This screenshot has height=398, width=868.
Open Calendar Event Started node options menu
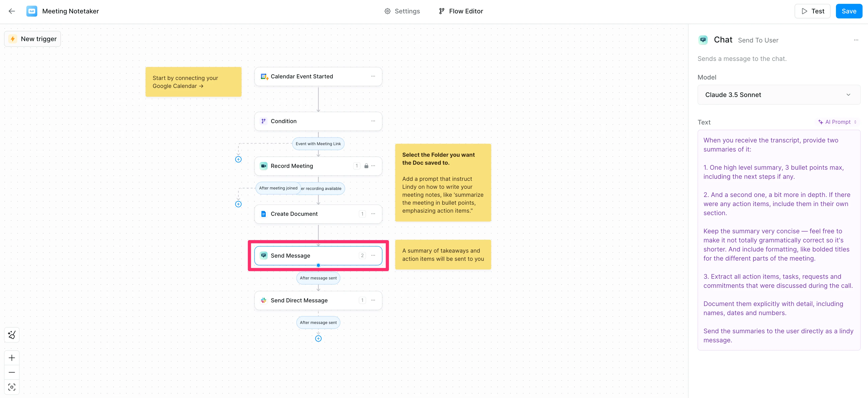373,77
